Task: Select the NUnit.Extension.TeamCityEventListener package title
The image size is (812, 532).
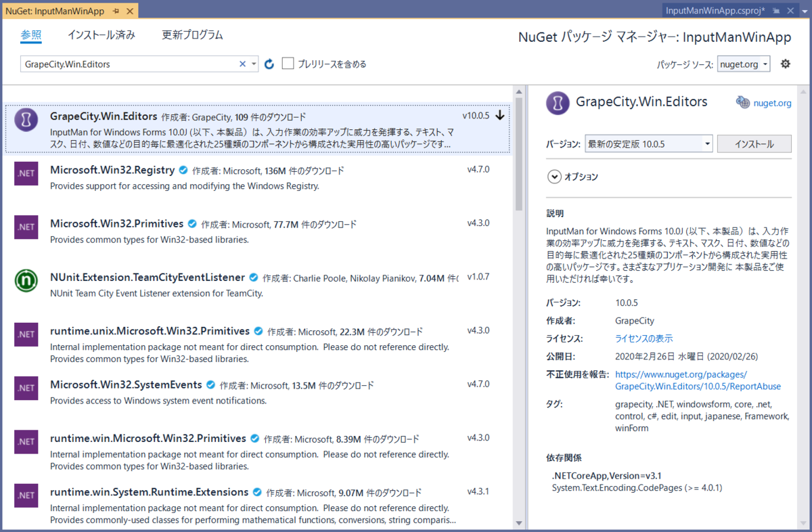Action: [x=148, y=278]
